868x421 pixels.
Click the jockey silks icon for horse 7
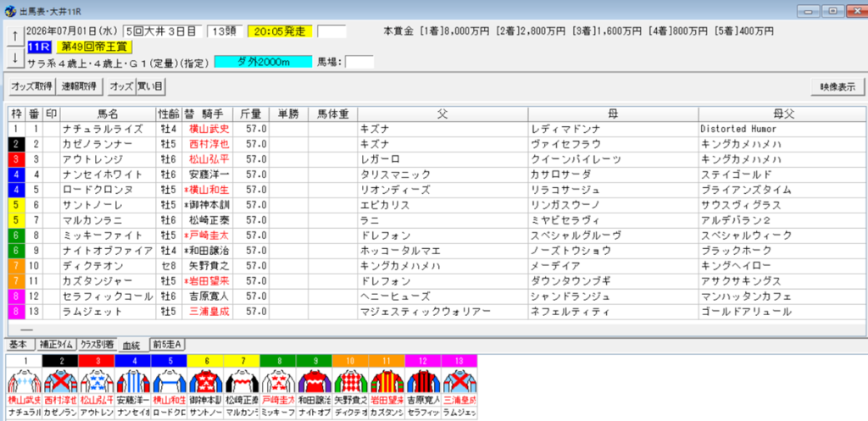pos(241,380)
